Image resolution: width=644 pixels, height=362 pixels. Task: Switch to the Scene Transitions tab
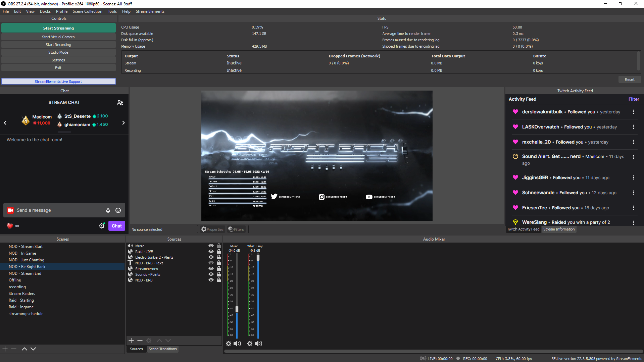pyautogui.click(x=162, y=349)
